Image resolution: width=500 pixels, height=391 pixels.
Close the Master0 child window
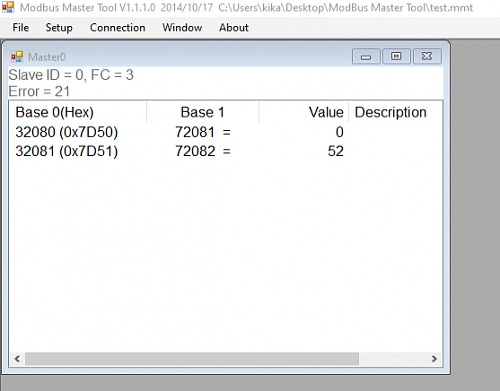pyautogui.click(x=427, y=56)
